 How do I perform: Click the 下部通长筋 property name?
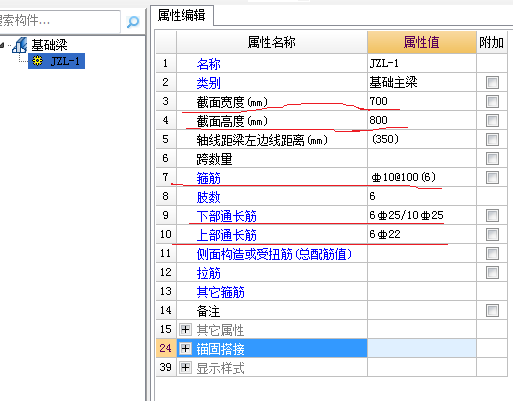click(x=227, y=216)
